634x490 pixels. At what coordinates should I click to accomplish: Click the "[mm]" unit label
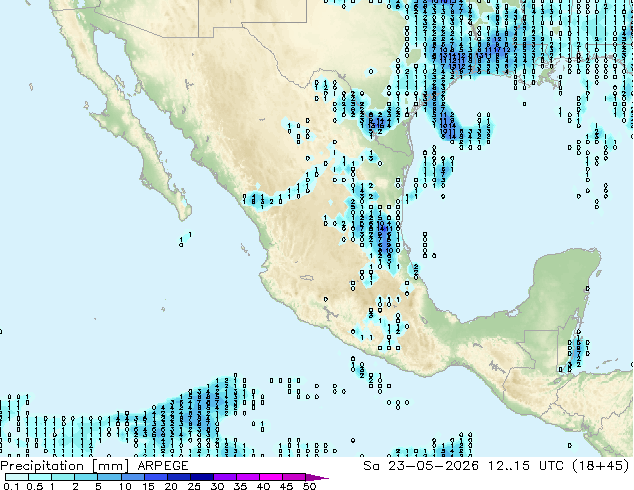[x=110, y=466]
